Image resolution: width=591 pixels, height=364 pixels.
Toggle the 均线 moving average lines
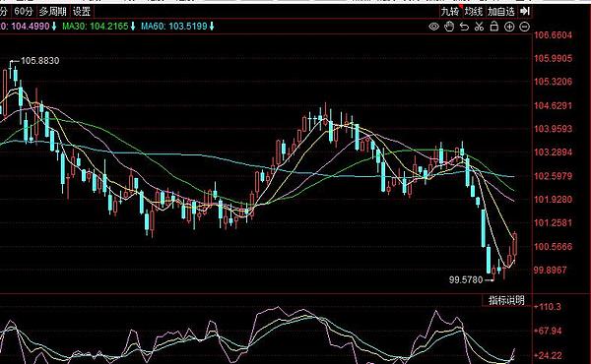click(x=474, y=12)
